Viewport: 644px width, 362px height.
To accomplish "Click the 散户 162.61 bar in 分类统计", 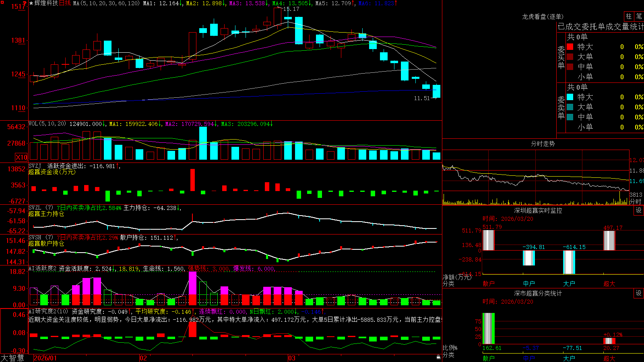I will click(489, 328).
